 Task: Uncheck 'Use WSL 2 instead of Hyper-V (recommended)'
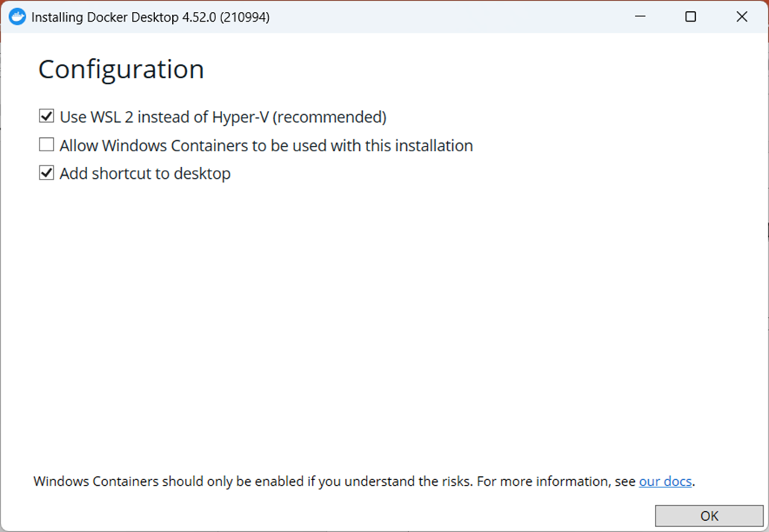tap(46, 115)
